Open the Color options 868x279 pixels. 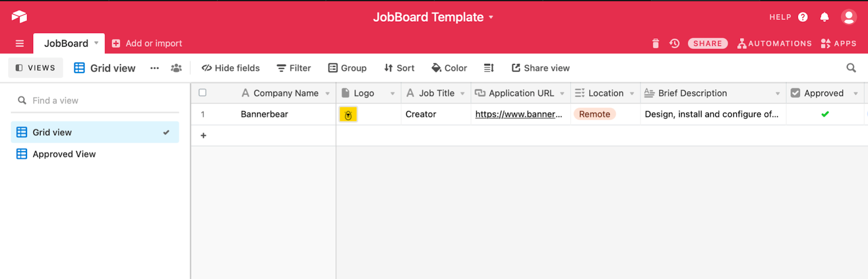449,68
